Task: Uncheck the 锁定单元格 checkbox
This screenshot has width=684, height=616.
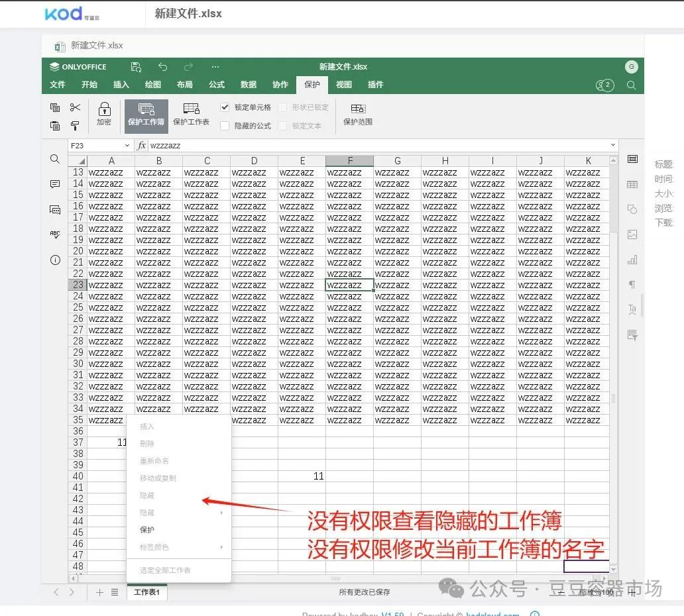Action: point(225,107)
